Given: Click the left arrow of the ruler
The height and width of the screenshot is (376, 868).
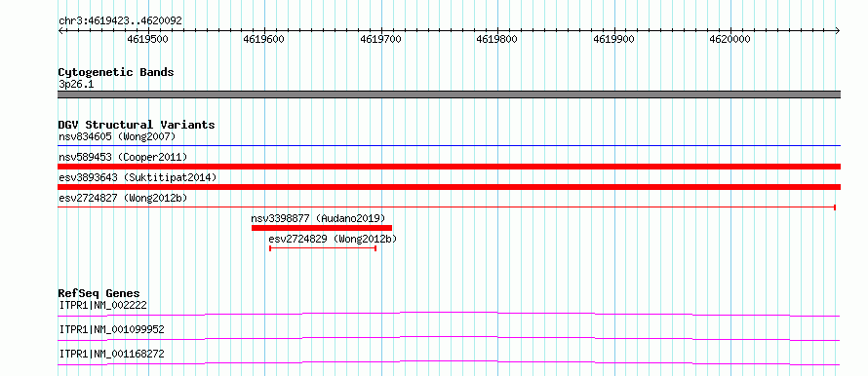Looking at the screenshot, I should (x=60, y=30).
